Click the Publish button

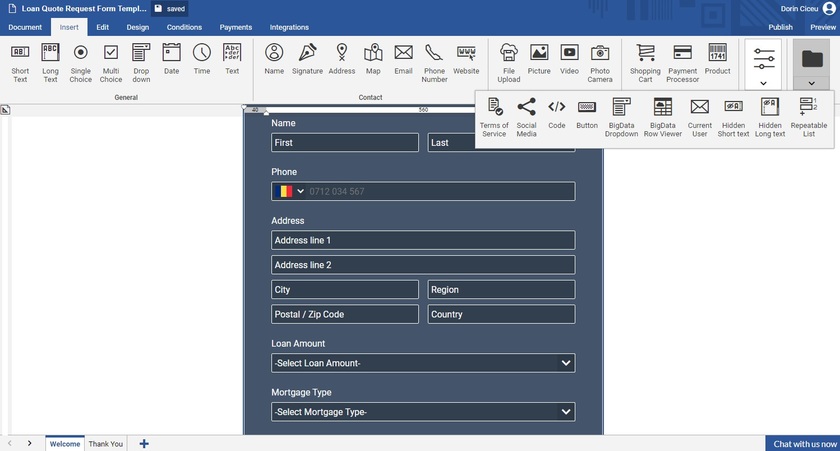pyautogui.click(x=780, y=27)
